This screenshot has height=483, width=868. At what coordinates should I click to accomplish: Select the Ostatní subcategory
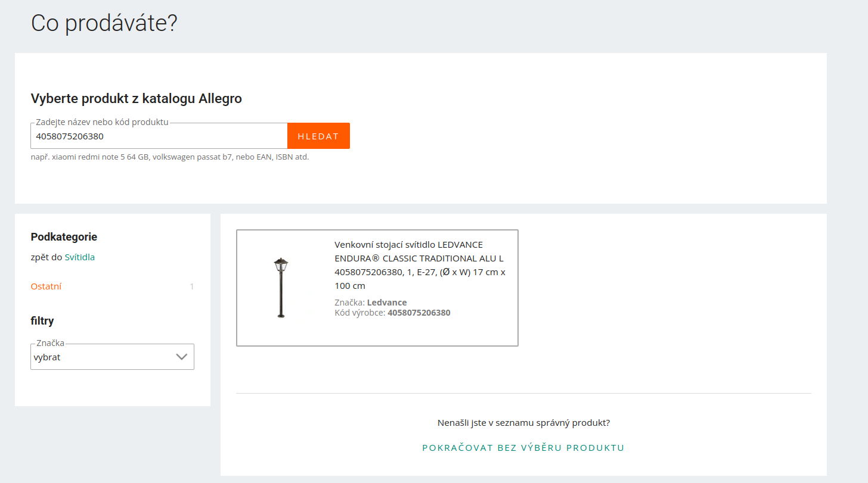46,286
